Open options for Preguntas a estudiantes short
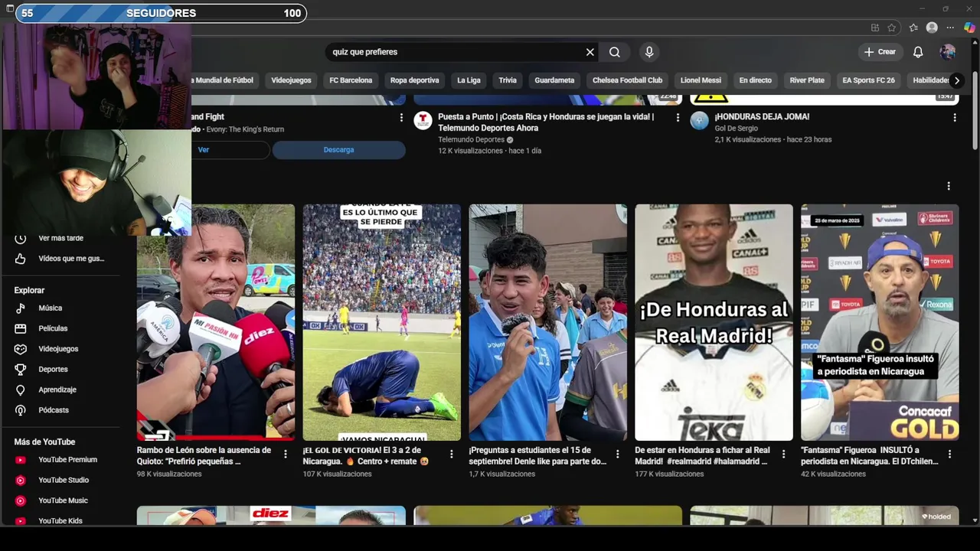This screenshot has width=980, height=551. pos(618,454)
